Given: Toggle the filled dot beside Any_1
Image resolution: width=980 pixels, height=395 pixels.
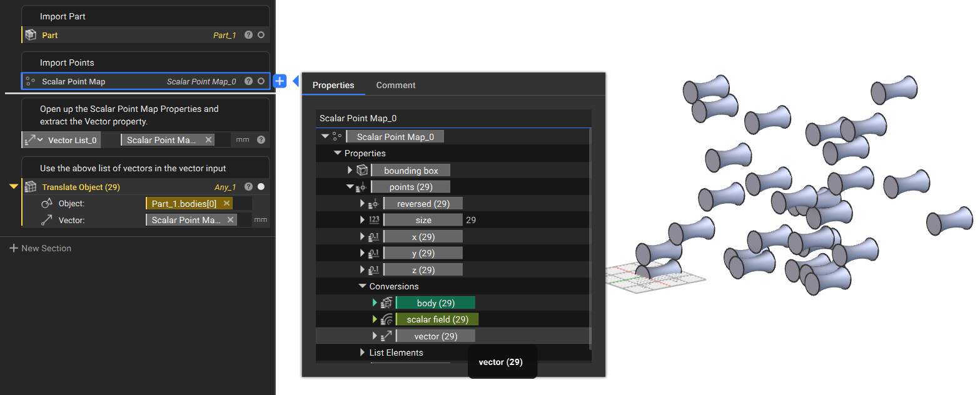Looking at the screenshot, I should (260, 186).
